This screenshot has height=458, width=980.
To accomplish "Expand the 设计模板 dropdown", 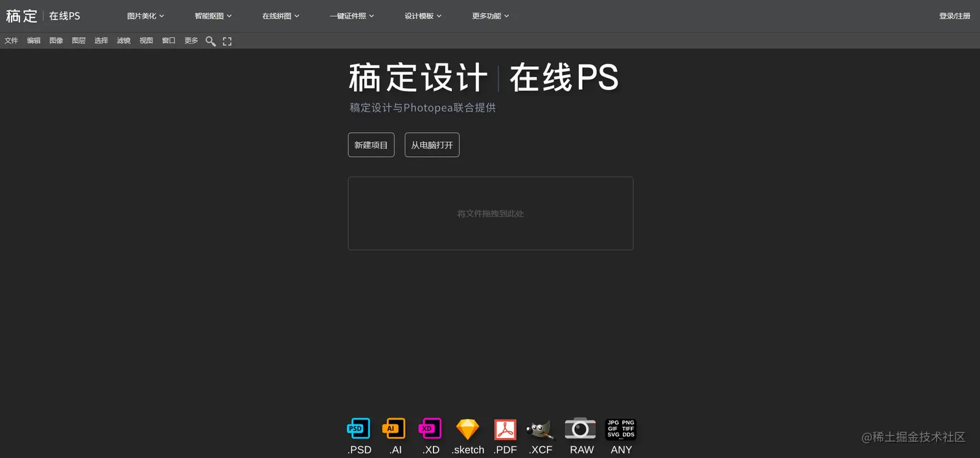I will 423,16.
